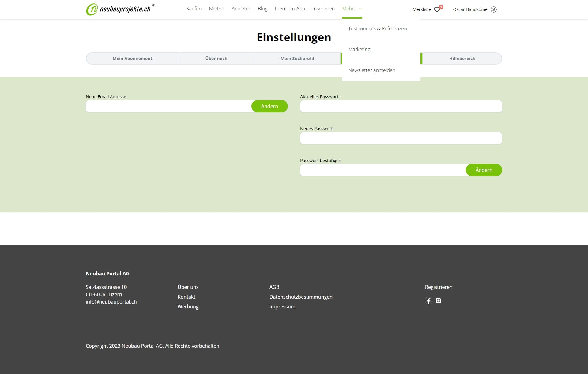Viewport: 588px width, 374px height.
Task: Switch to the Mein Abonnement tab
Action: coord(132,59)
